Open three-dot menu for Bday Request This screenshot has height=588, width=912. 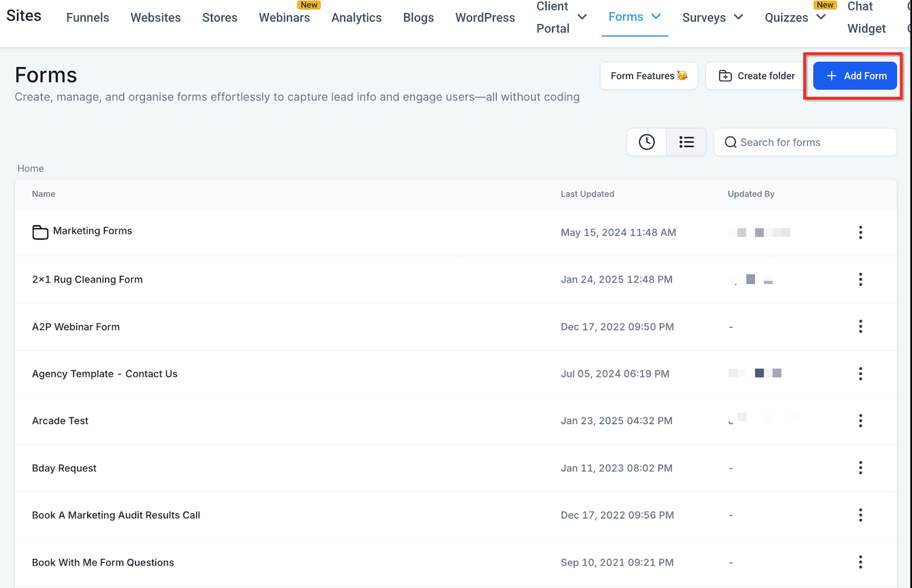click(x=860, y=468)
